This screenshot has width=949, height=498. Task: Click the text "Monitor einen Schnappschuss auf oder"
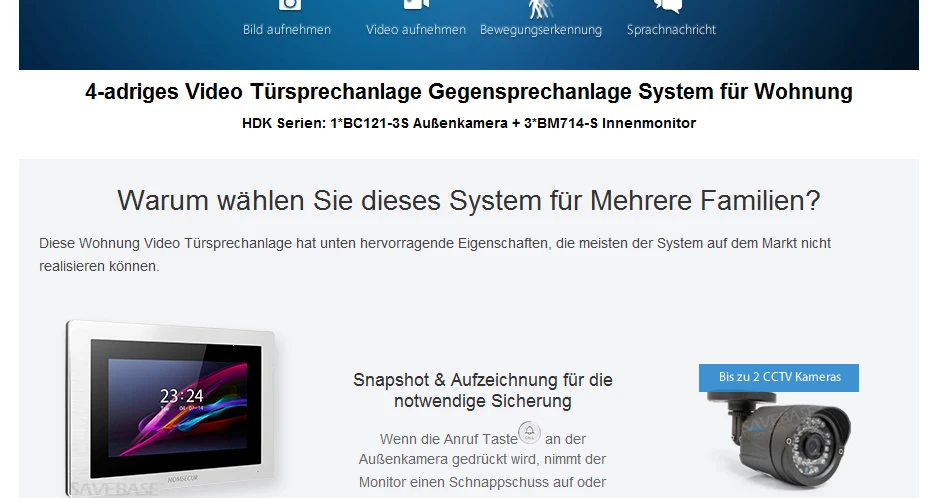pyautogui.click(x=482, y=482)
